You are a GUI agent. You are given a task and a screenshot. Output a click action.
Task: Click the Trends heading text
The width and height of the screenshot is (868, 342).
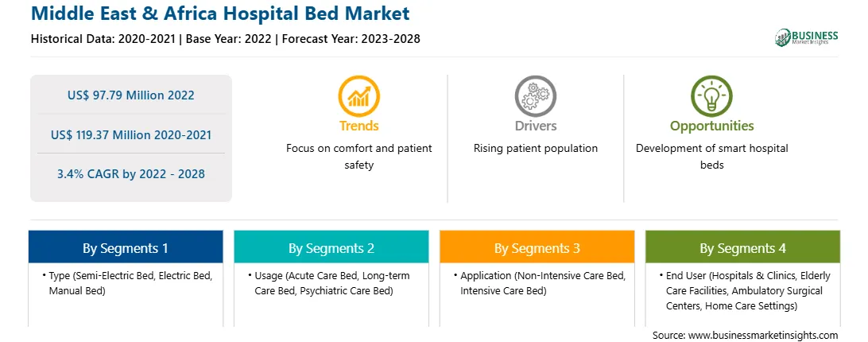358,126
